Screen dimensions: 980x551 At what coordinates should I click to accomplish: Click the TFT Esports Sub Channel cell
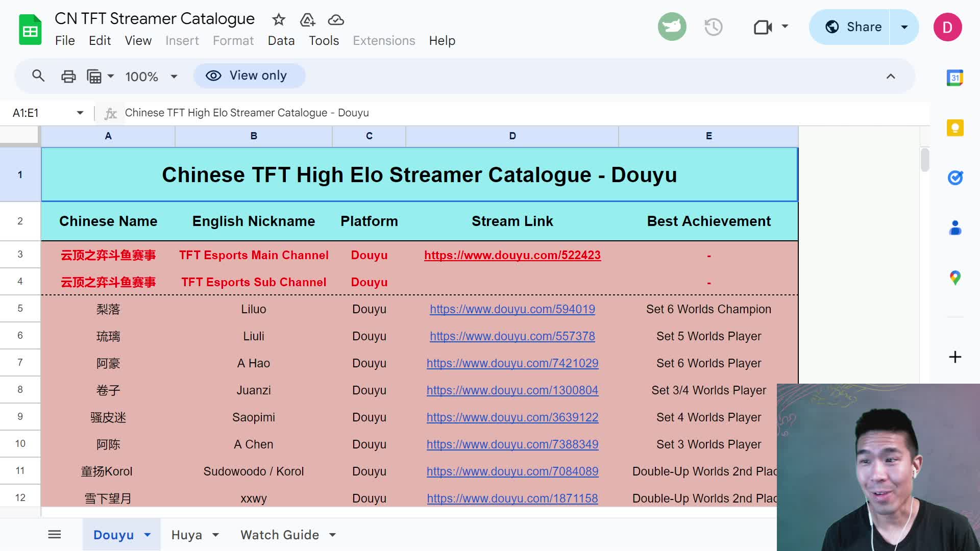tap(253, 282)
